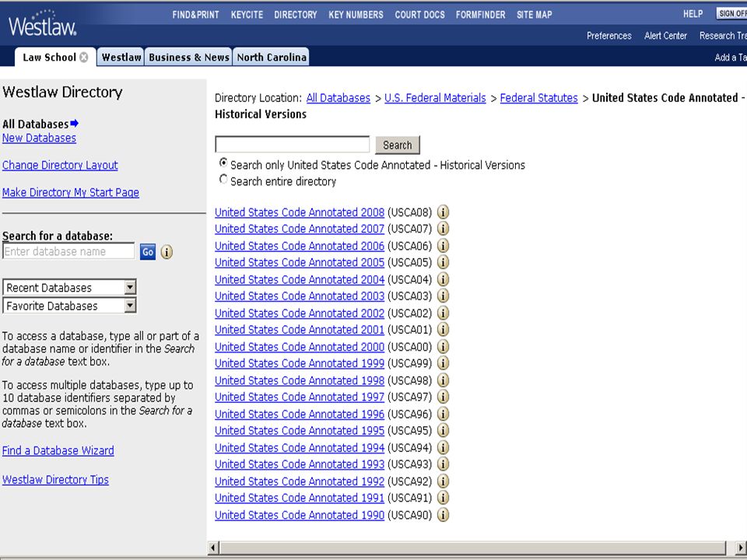The width and height of the screenshot is (747, 560).
Task: Open info icon for USCA91 database
Action: 443,498
